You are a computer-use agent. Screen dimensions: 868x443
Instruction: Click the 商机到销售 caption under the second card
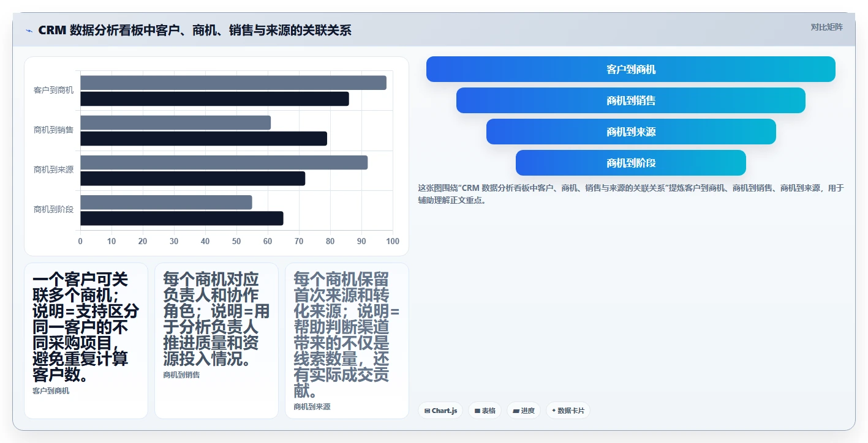click(181, 374)
